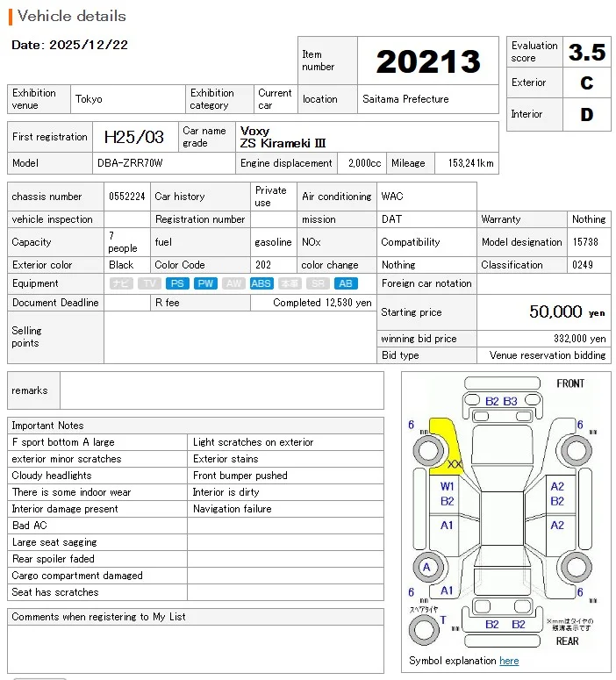Click chassis number 0552224

pos(126,197)
